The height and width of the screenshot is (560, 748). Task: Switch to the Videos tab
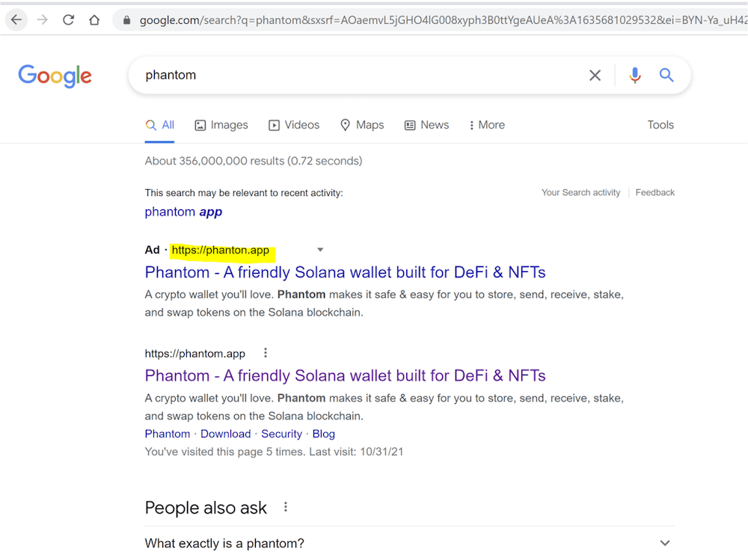(294, 125)
